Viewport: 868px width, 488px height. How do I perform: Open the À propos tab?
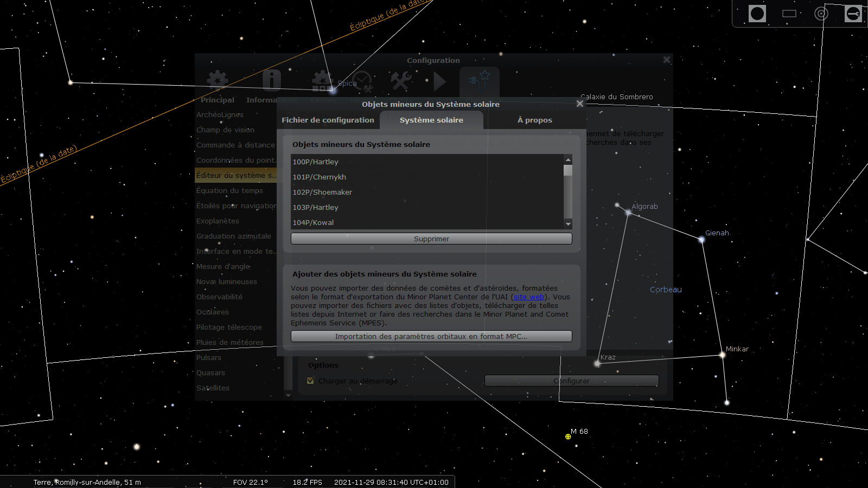point(534,120)
